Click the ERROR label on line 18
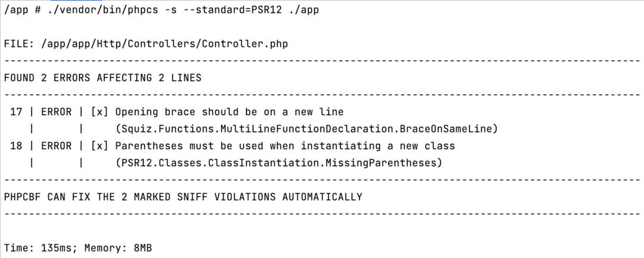Viewport: 644px width, 258px height. (x=55, y=146)
